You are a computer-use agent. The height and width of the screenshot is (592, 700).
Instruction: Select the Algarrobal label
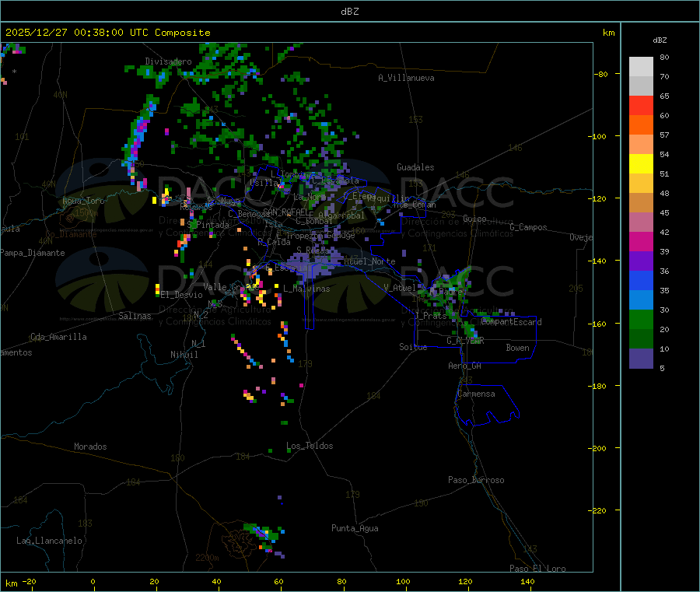(x=341, y=215)
